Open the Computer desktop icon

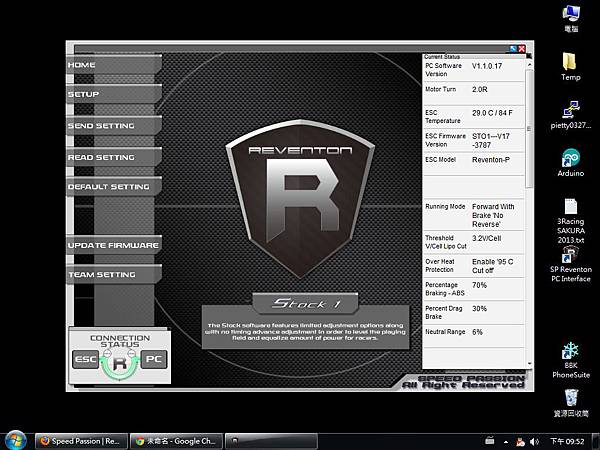pyautogui.click(x=571, y=18)
